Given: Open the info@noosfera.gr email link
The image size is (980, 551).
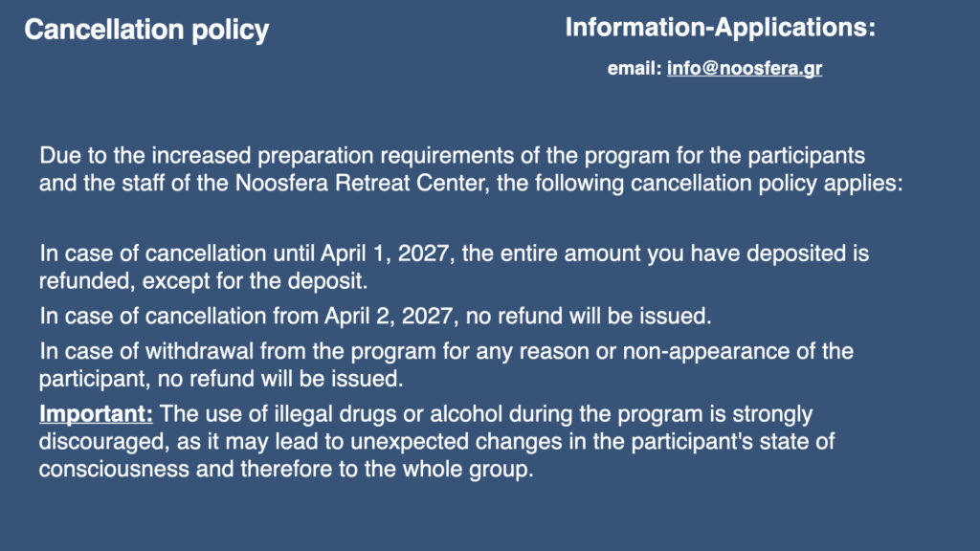Looking at the screenshot, I should (744, 70).
